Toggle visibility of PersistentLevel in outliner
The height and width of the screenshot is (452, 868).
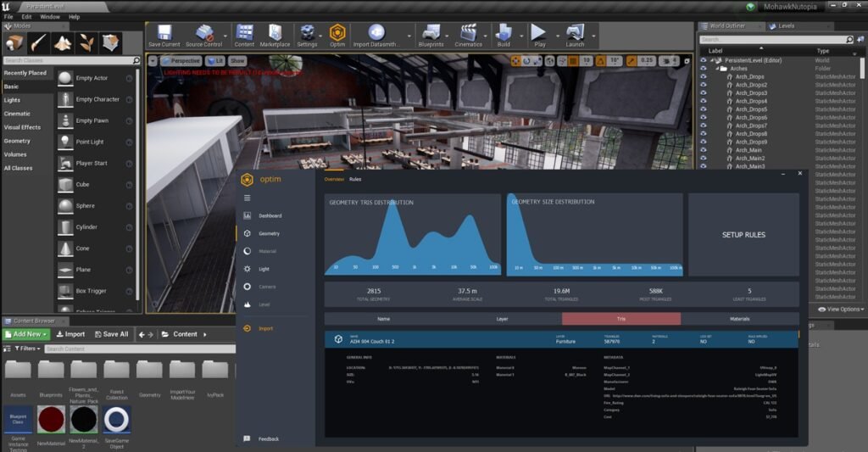pyautogui.click(x=704, y=60)
